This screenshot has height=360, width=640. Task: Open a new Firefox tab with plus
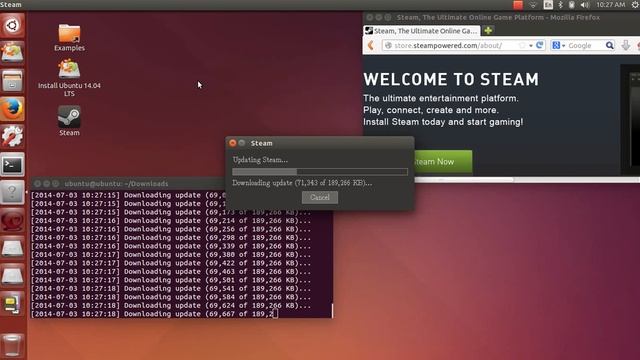tap(488, 31)
